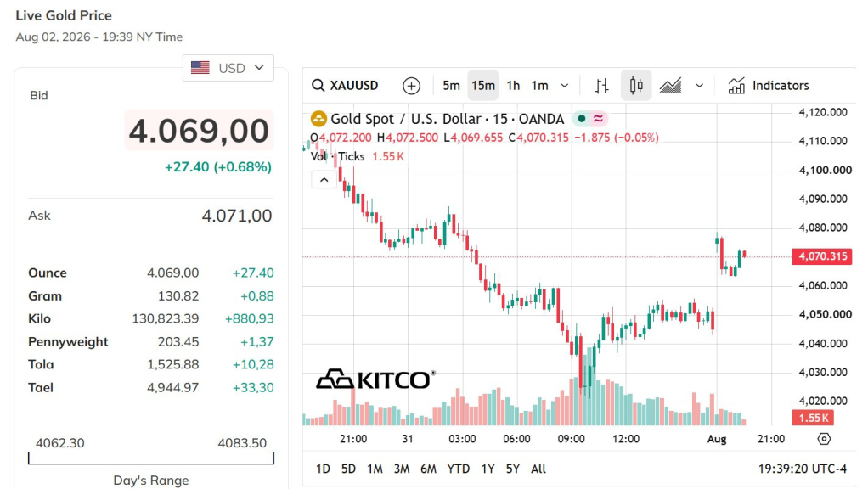Click the 19:39:20 UTC-4 timezone button
Image resolution: width=868 pixels, height=489 pixels.
click(x=802, y=469)
